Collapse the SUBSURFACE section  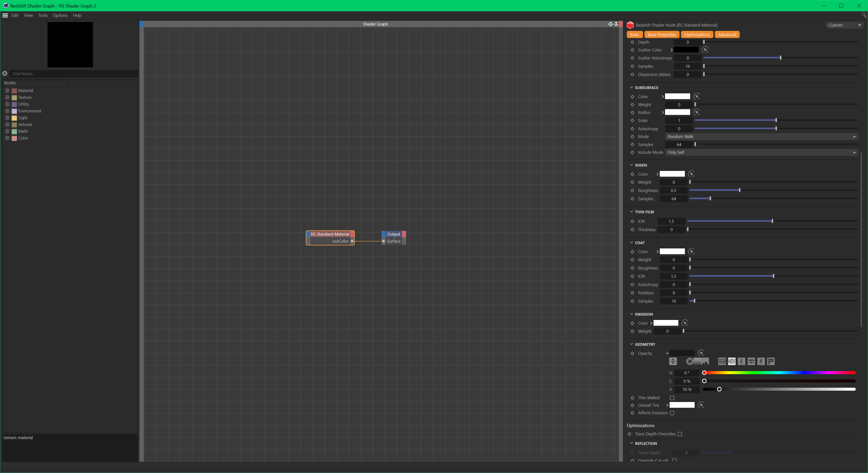631,87
